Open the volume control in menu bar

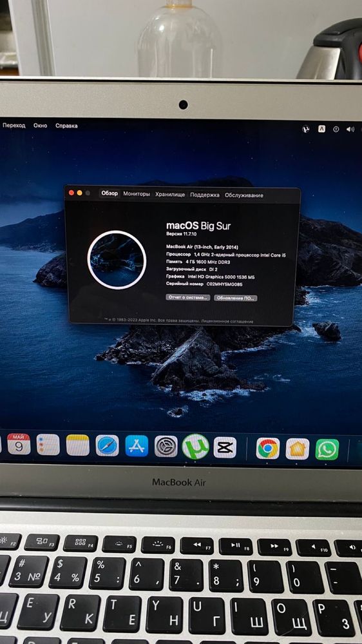pos(350,129)
